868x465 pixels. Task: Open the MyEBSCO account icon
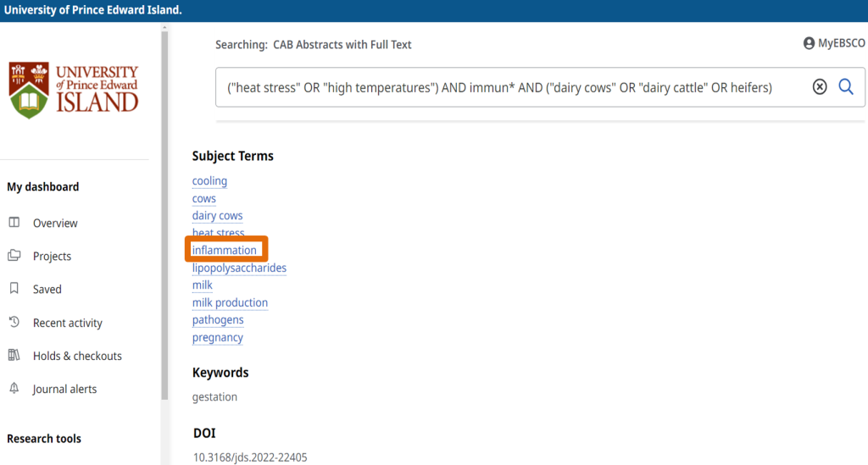tap(809, 43)
